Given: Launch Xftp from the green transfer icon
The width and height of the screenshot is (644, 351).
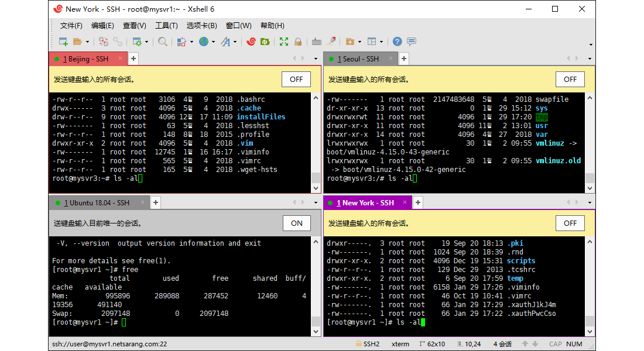Looking at the screenshot, I should pos(265,42).
